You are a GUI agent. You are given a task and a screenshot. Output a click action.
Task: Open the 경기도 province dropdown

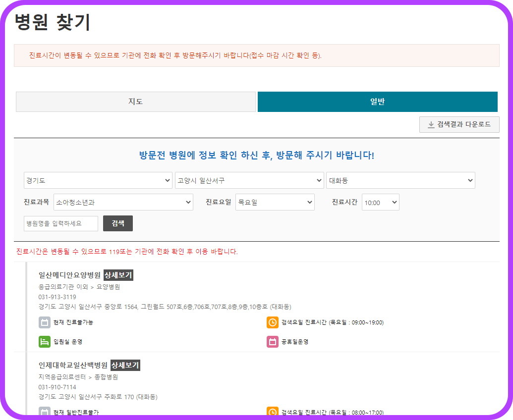point(98,180)
